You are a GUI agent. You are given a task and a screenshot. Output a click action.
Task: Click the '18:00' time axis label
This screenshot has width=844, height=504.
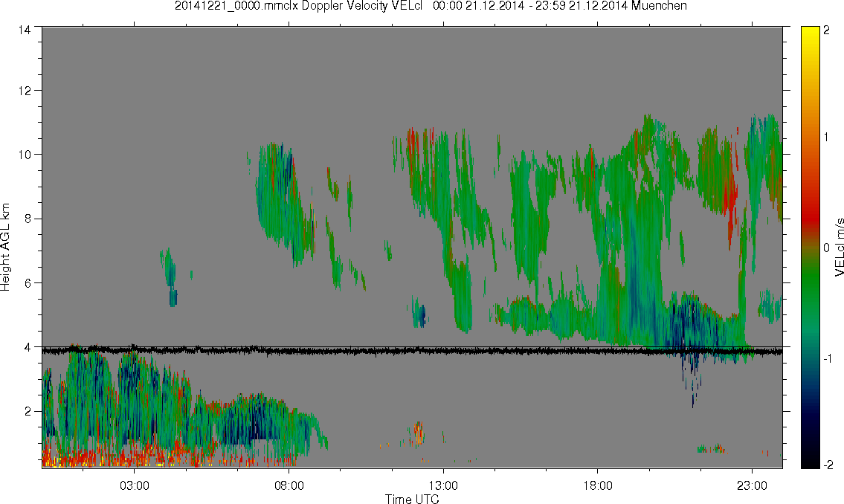(598, 485)
